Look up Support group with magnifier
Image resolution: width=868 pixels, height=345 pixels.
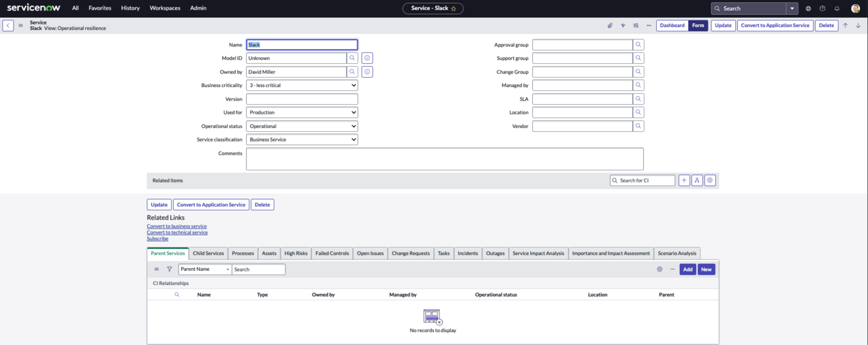pyautogui.click(x=638, y=58)
